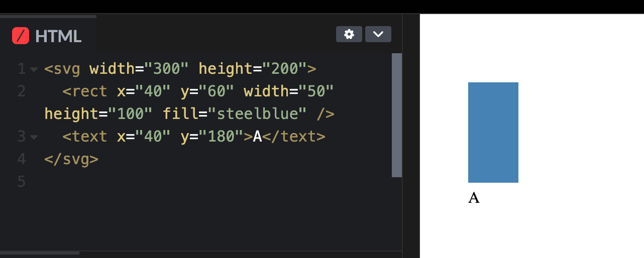Click the letter A in preview
The image size is (644, 258).
click(474, 198)
